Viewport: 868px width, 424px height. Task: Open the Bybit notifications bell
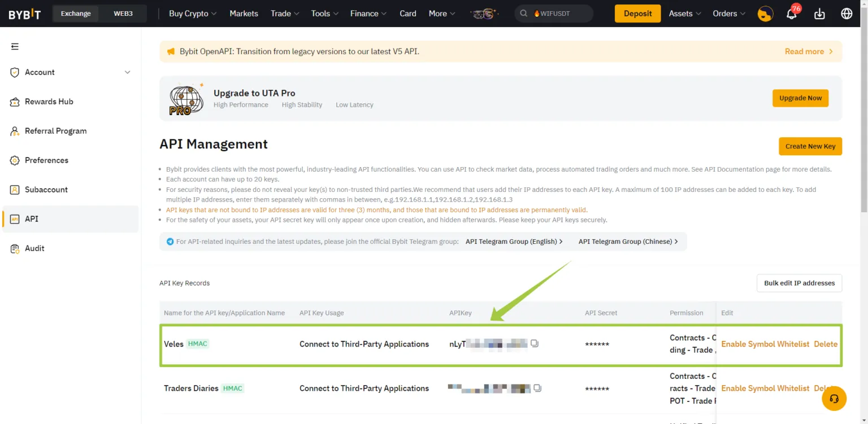[x=792, y=13]
